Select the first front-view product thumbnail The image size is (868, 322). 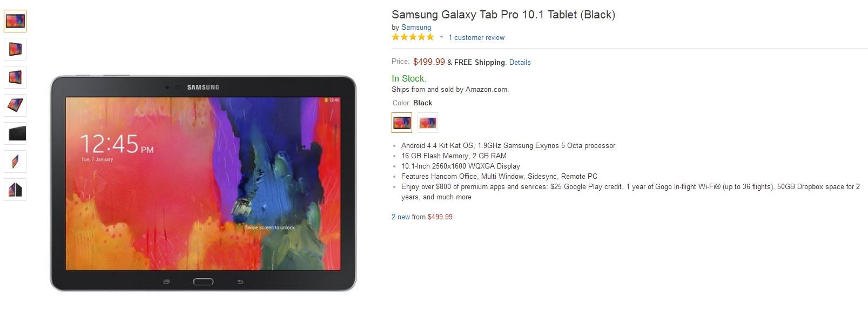pyautogui.click(x=15, y=21)
